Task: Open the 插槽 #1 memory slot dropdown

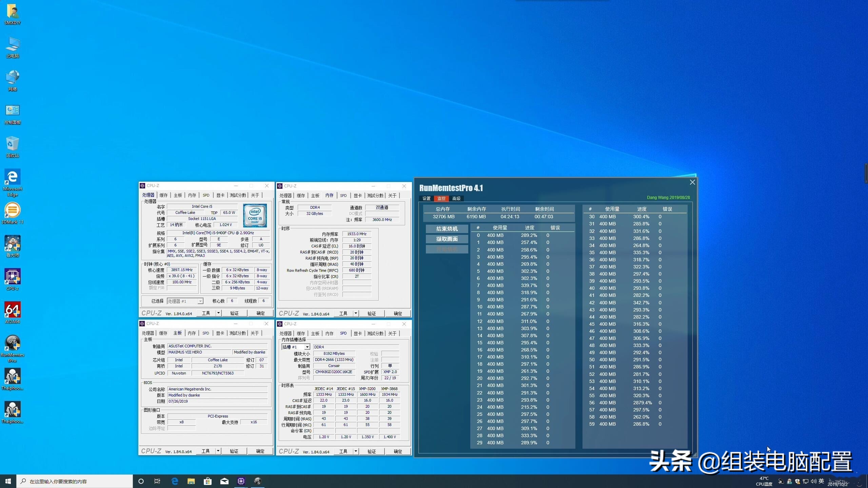Action: 307,347
